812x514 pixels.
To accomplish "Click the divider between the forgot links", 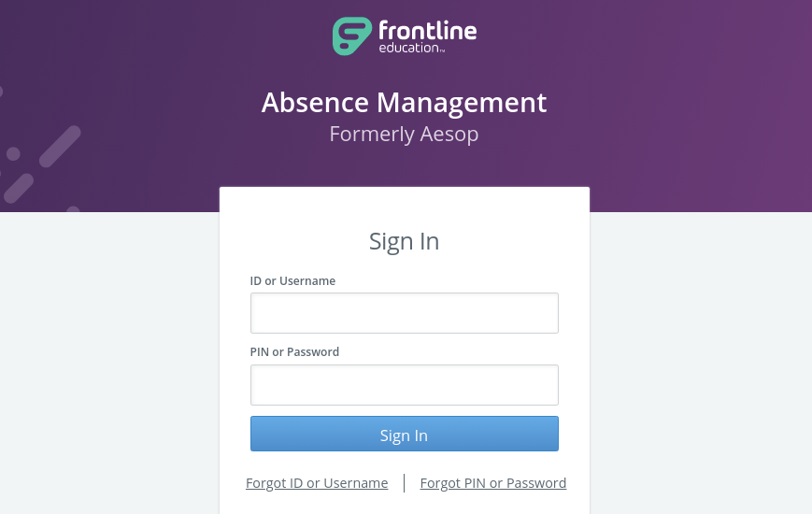I will point(404,483).
